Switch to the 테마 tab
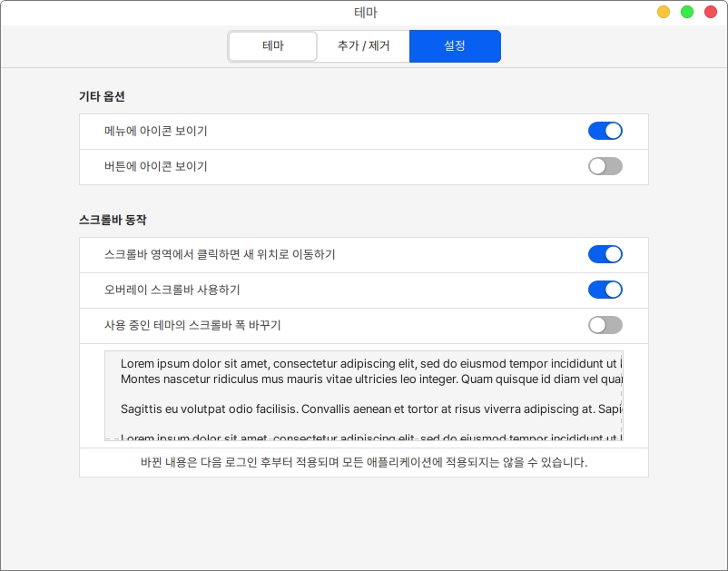 point(272,46)
